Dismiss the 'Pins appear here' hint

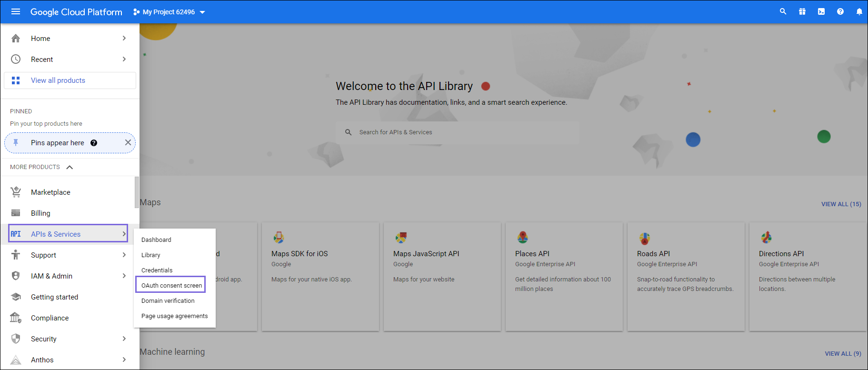128,142
